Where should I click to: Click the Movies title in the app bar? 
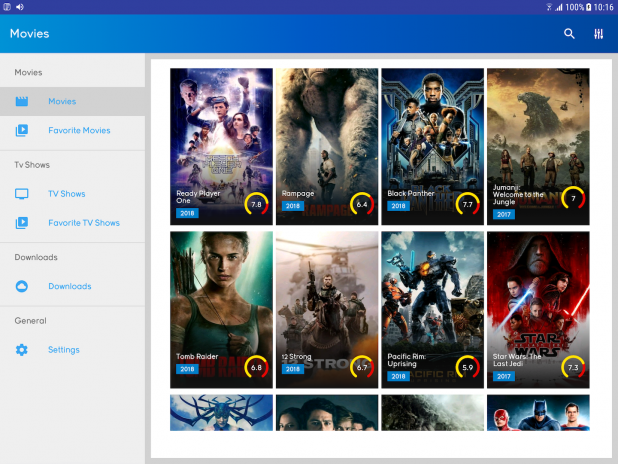(x=30, y=34)
